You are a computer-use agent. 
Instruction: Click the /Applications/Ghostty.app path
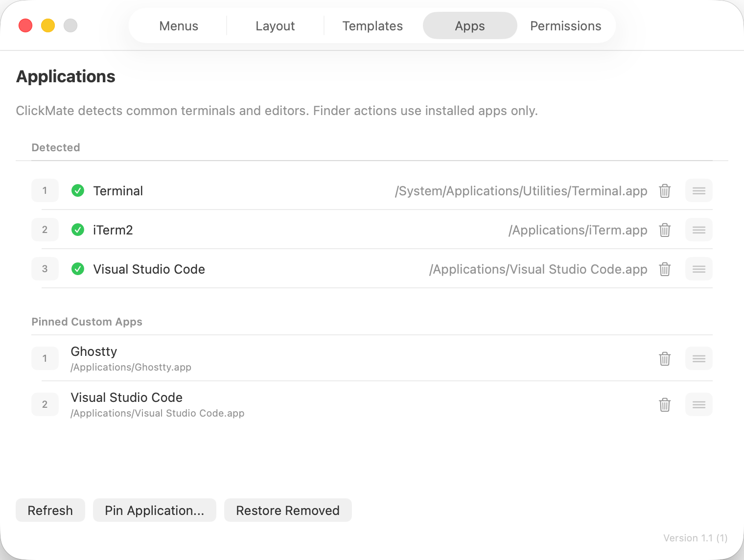[131, 367]
